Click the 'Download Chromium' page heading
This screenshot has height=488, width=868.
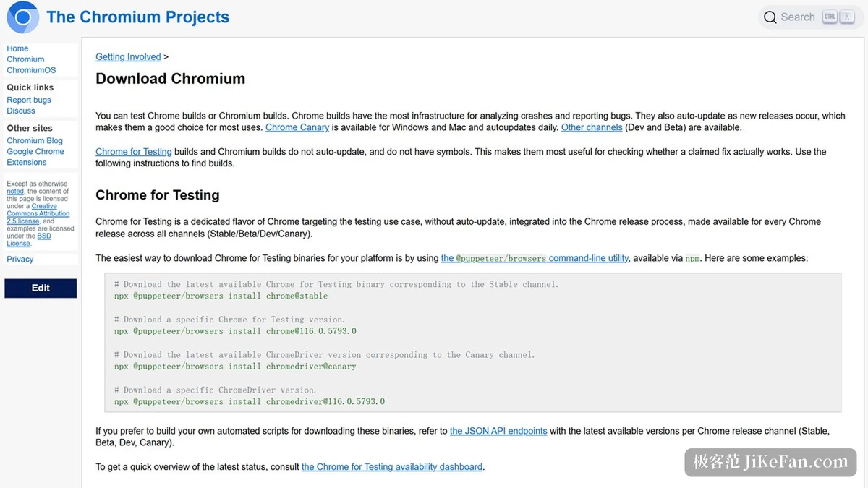171,79
